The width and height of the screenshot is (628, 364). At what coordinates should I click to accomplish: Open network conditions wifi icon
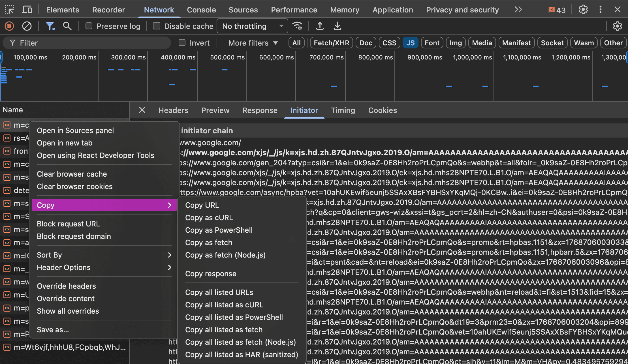(x=297, y=26)
